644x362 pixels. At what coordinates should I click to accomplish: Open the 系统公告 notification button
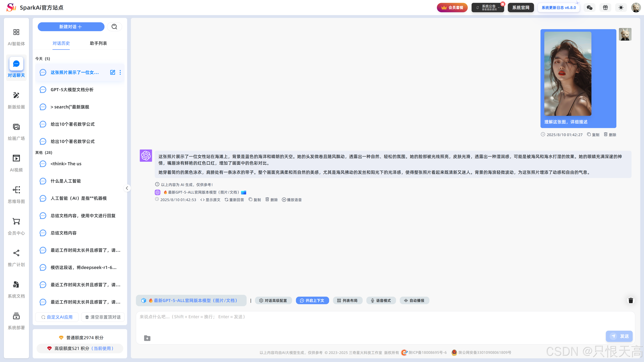coord(488,8)
